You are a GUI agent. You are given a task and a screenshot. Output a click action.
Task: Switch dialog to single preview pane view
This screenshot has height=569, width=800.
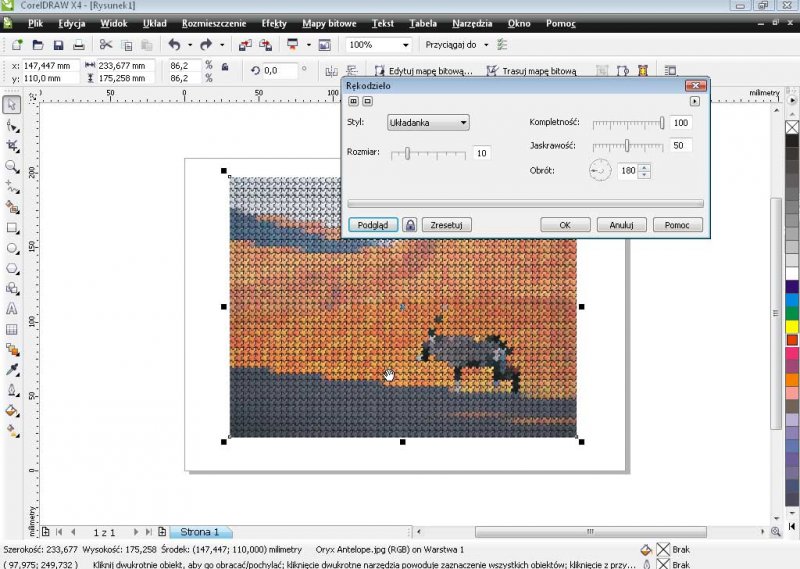(x=367, y=101)
